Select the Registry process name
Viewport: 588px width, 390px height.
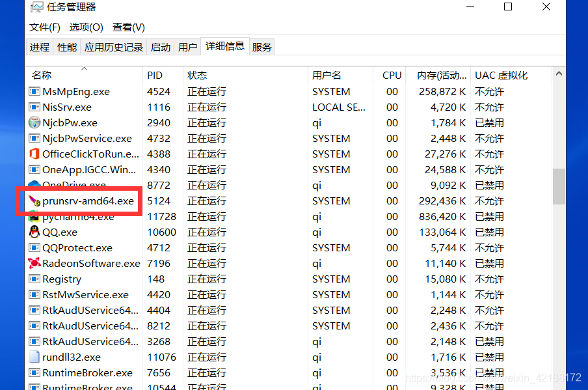click(62, 279)
